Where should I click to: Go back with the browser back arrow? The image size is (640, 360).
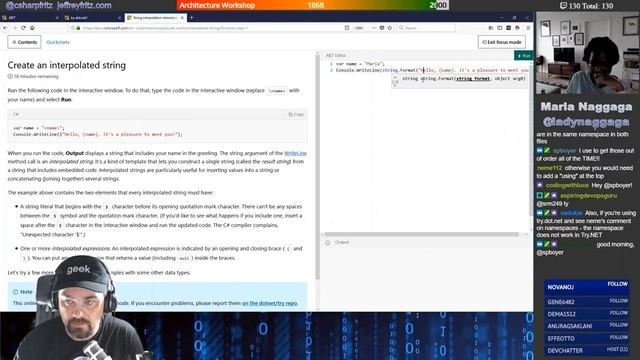(5, 28)
